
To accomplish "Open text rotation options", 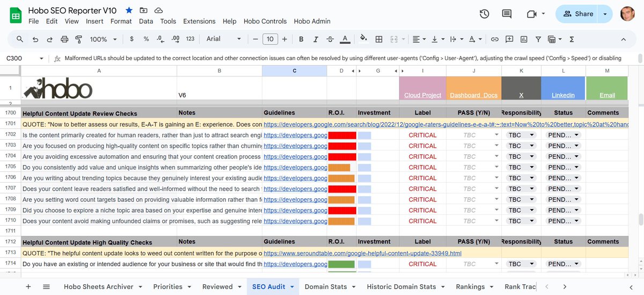I will (475, 39).
